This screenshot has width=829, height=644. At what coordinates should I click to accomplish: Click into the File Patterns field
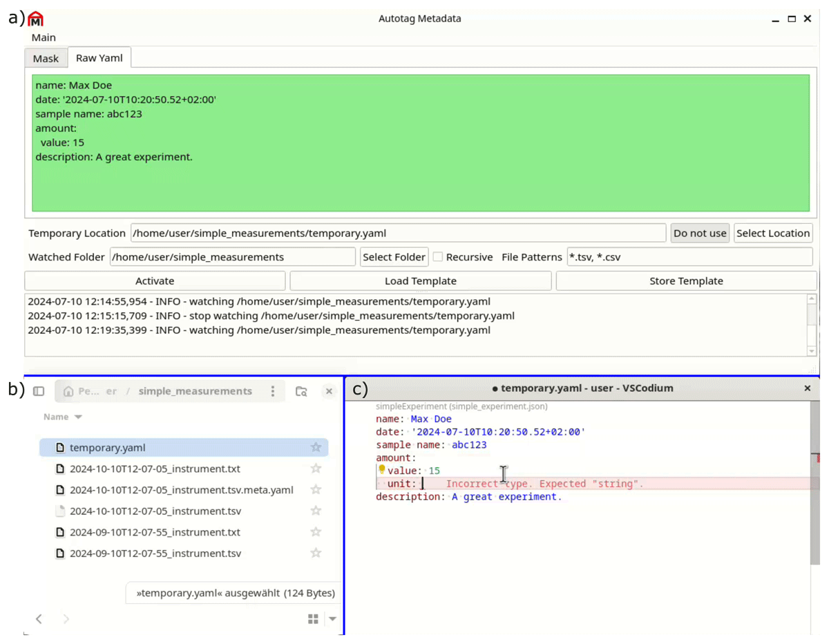(689, 257)
